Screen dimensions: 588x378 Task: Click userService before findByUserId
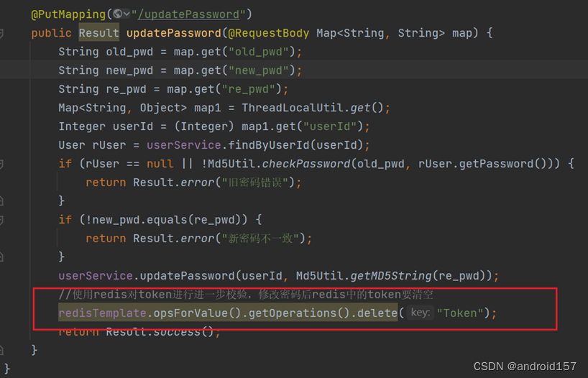pyautogui.click(x=184, y=145)
